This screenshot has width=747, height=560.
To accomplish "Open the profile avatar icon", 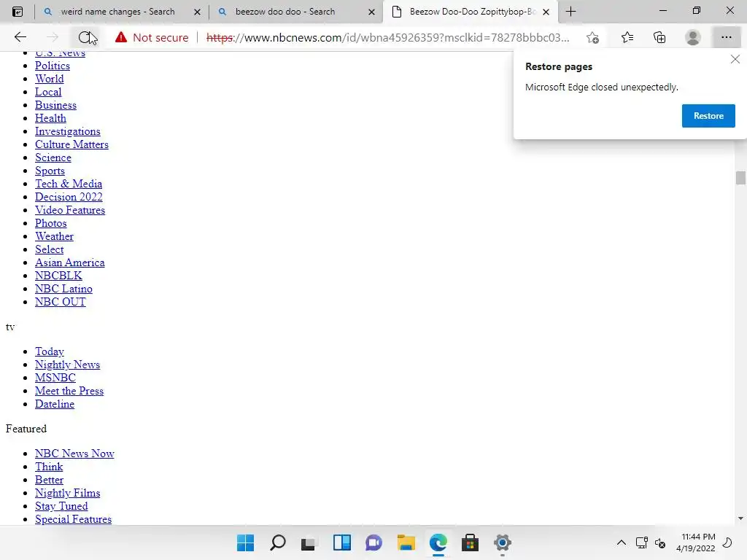I will [693, 37].
